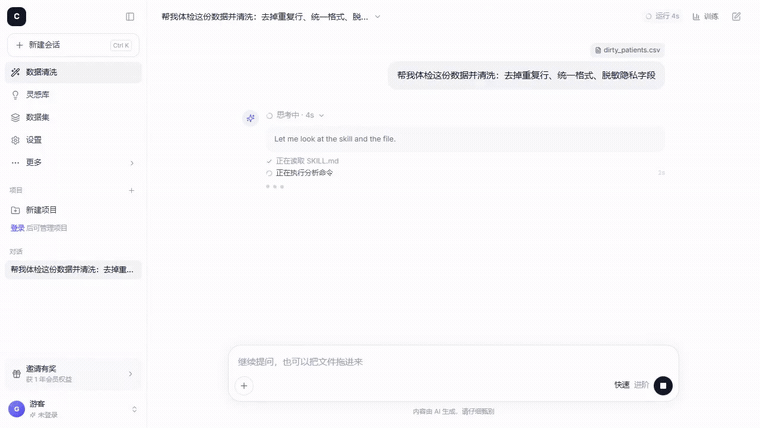Open the 灵感库 section
This screenshot has width=760, height=428.
73,95
